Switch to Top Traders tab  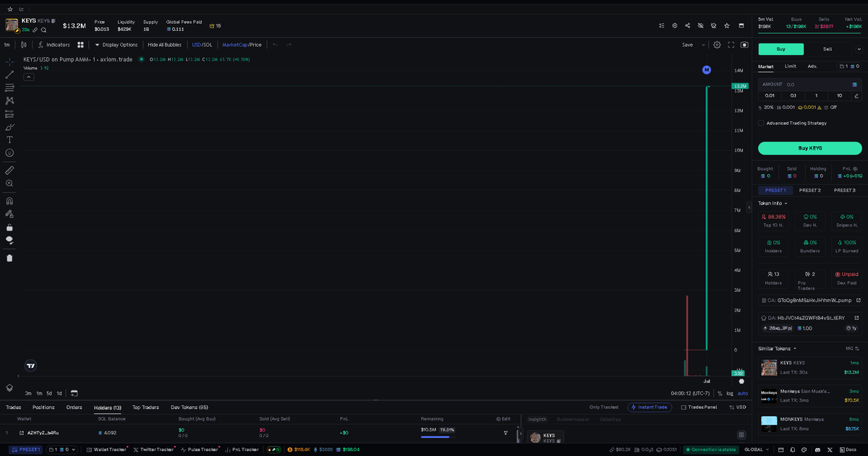coord(145,408)
